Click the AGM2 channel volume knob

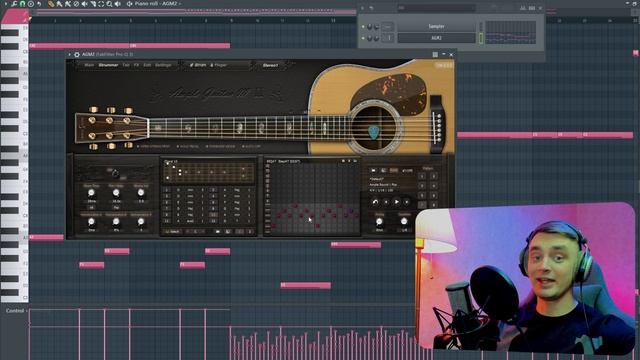click(x=376, y=38)
